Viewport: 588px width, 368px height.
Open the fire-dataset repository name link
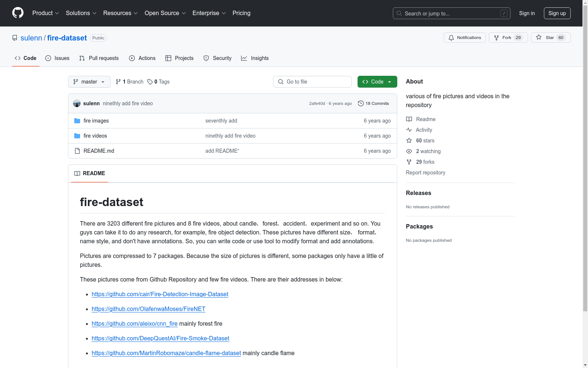tap(67, 38)
